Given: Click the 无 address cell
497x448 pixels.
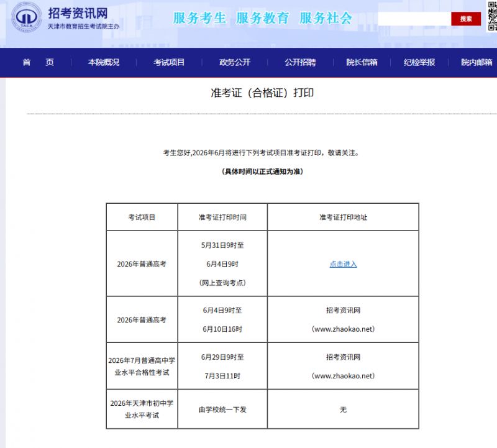Looking at the screenshot, I should 343,409.
